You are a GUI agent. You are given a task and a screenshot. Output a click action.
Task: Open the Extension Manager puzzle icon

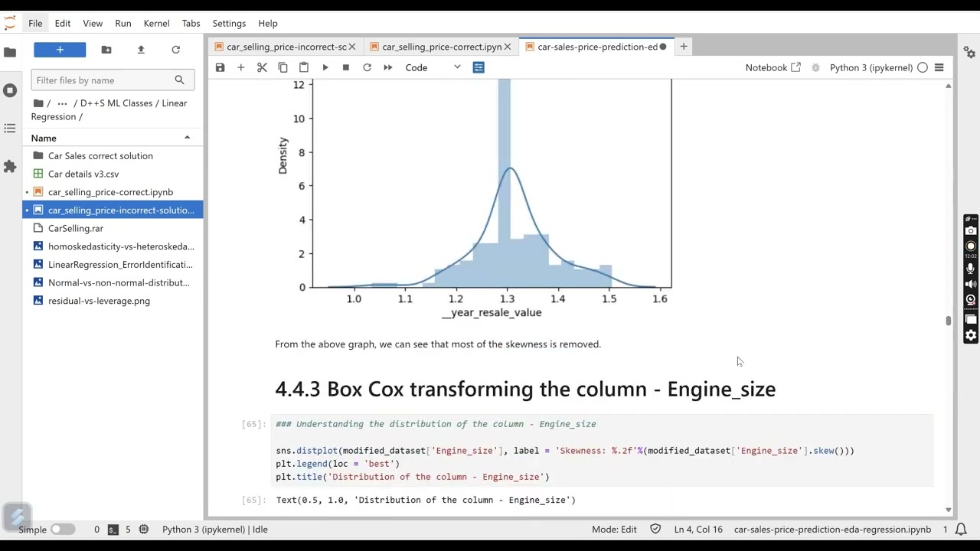[10, 166]
